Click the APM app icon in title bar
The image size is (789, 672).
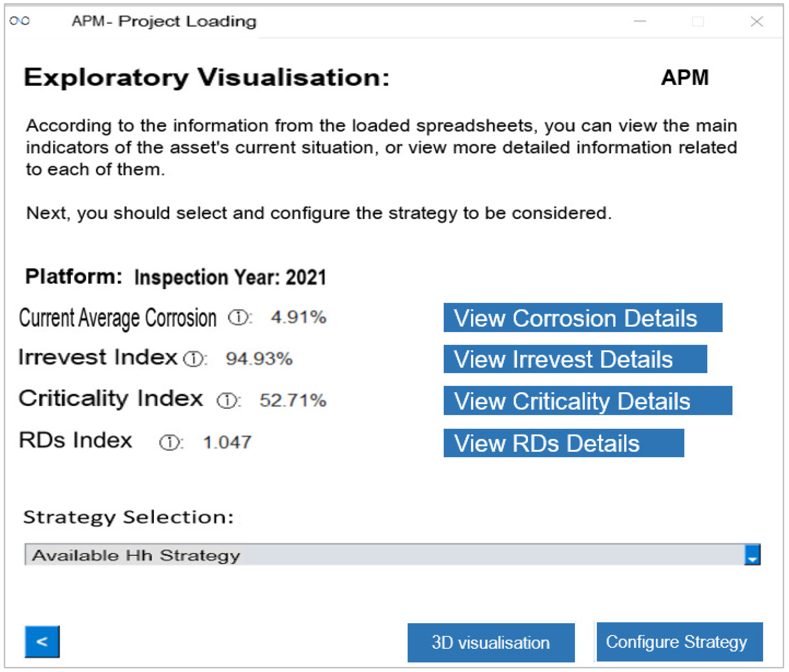coord(20,21)
